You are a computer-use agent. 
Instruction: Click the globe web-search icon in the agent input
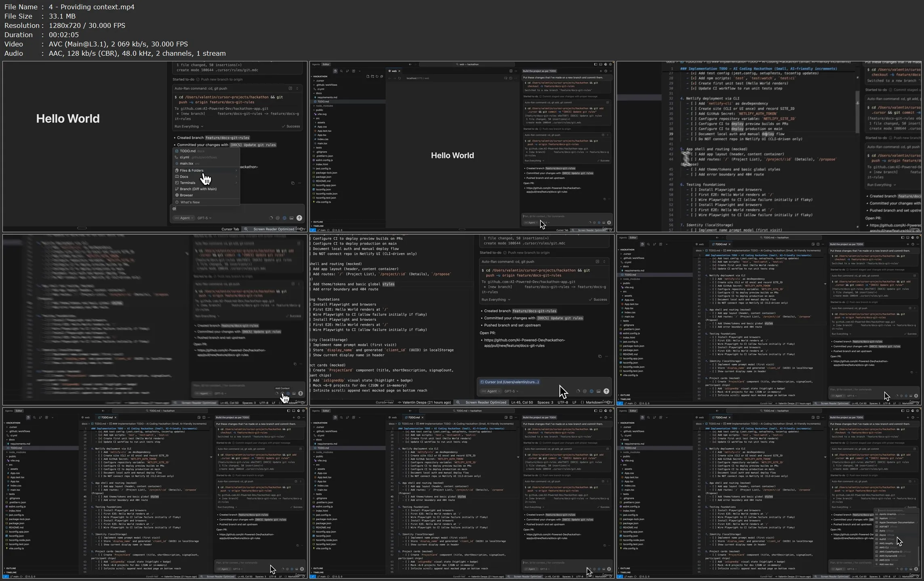click(284, 218)
